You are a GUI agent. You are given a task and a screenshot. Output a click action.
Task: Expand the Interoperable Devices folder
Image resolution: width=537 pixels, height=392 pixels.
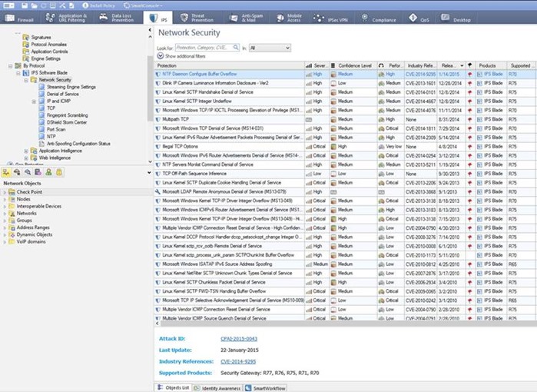point(5,207)
